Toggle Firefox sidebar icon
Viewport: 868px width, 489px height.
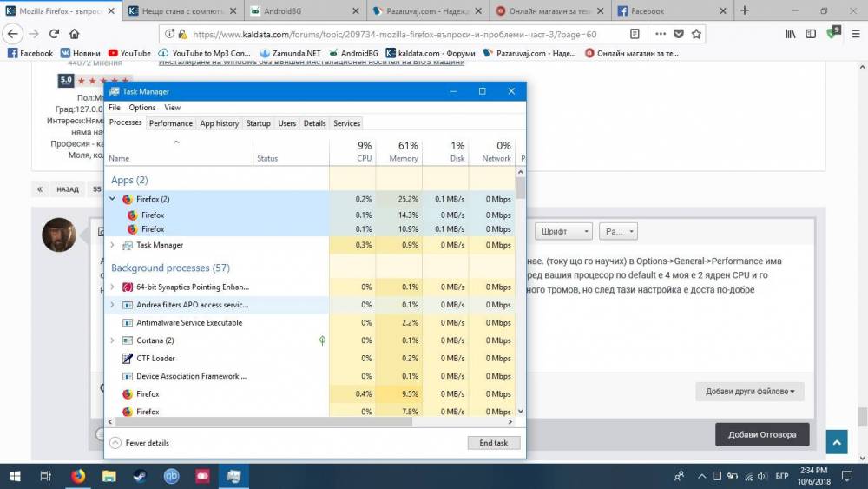[811, 34]
